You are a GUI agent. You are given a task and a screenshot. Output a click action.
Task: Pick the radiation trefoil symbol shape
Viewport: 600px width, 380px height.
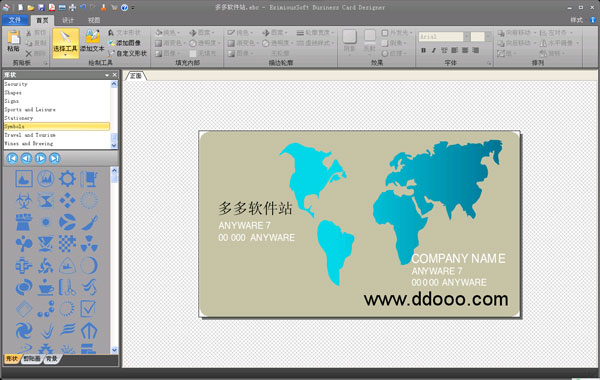[89, 244]
